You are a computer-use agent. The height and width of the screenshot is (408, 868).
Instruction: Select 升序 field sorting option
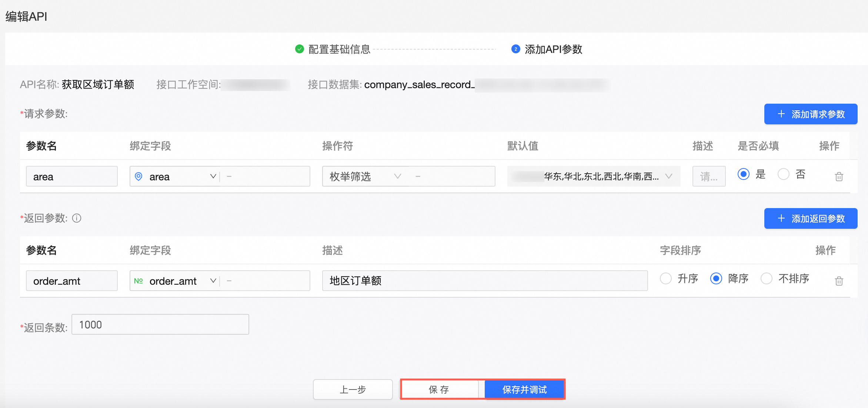(x=666, y=278)
